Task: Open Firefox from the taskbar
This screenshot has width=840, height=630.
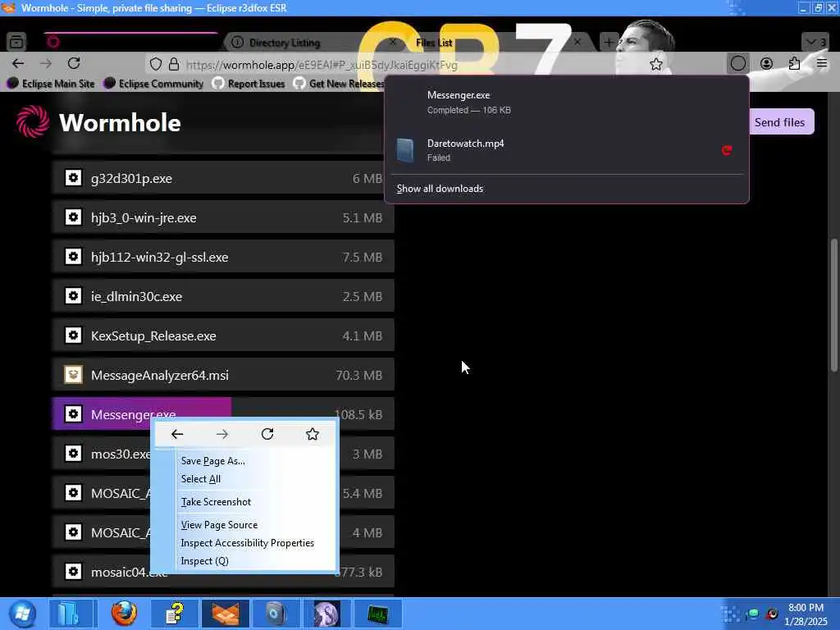Action: tap(124, 614)
